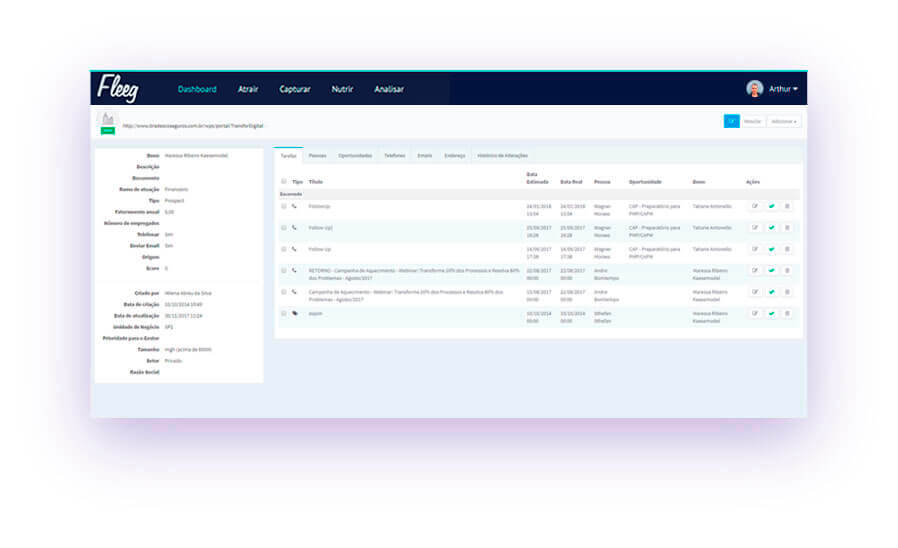The image size is (898, 548).
Task: Click phone type icon of 24/01/2018 task
Action: 294,206
